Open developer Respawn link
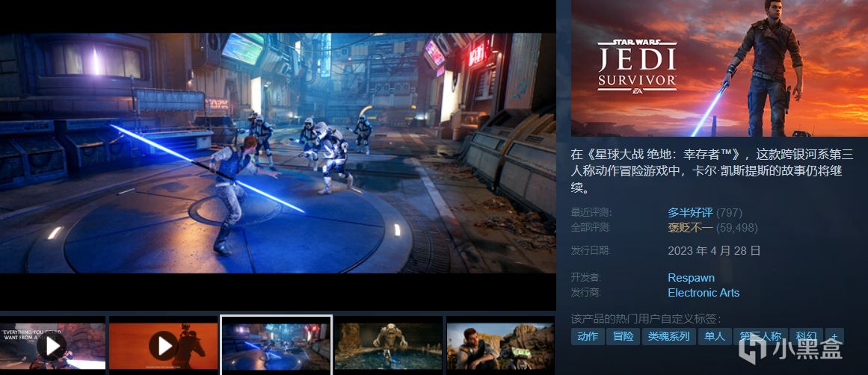Screen dimensions: 868x375 tap(691, 278)
